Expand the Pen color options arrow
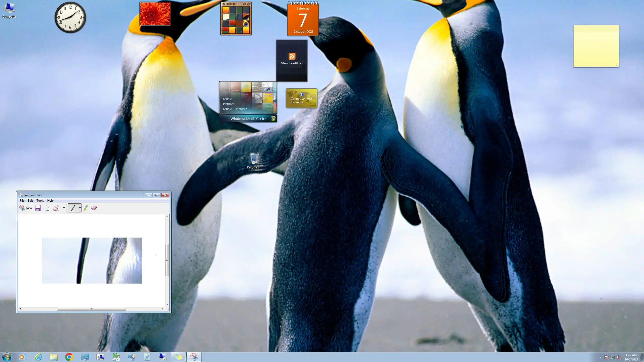The height and width of the screenshot is (362, 644). click(80, 208)
